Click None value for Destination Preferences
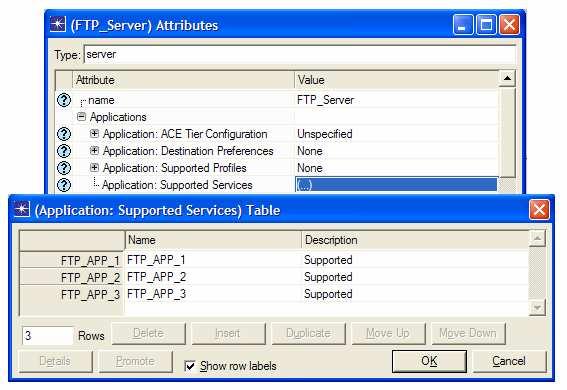Viewport: 567px width, 390px height. click(310, 151)
